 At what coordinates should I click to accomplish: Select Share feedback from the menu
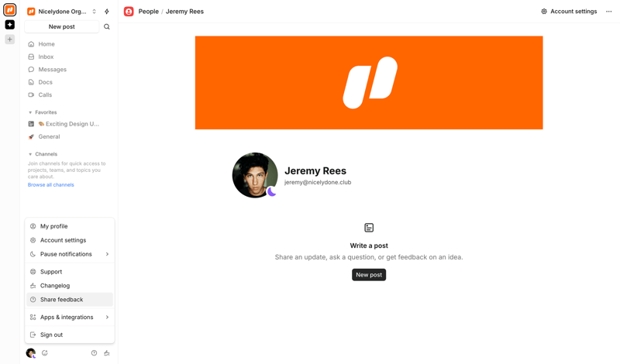pos(61,300)
